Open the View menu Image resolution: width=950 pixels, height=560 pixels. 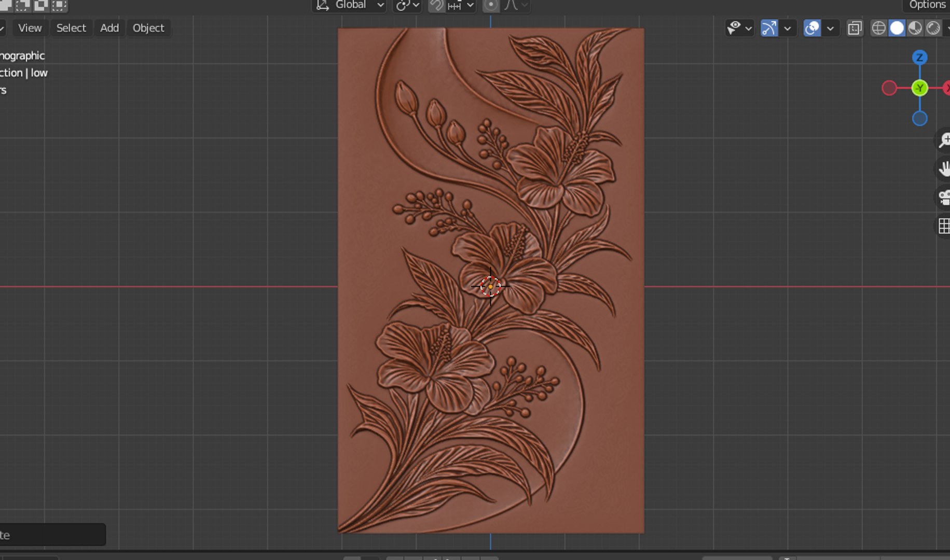tap(30, 28)
